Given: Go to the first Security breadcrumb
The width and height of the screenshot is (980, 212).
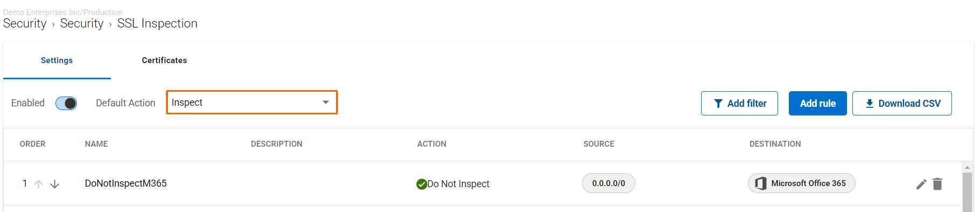Looking at the screenshot, I should [25, 24].
